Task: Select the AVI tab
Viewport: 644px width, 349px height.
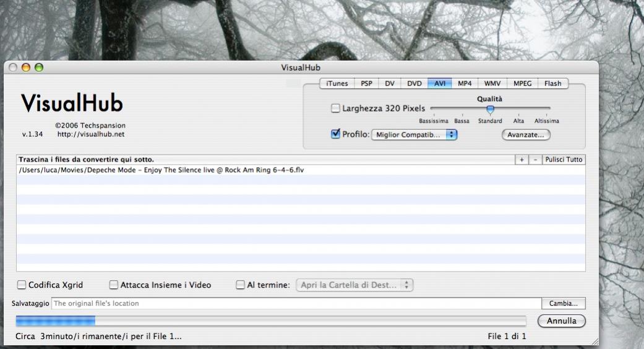Action: point(440,84)
